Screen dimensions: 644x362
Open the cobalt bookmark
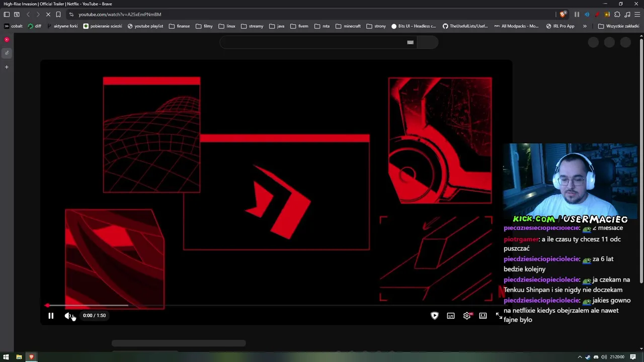point(13,26)
